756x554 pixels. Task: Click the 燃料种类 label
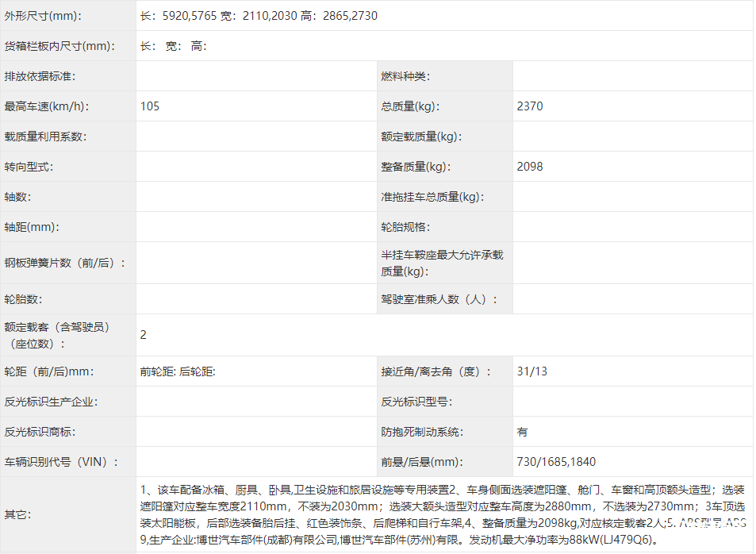coord(405,76)
